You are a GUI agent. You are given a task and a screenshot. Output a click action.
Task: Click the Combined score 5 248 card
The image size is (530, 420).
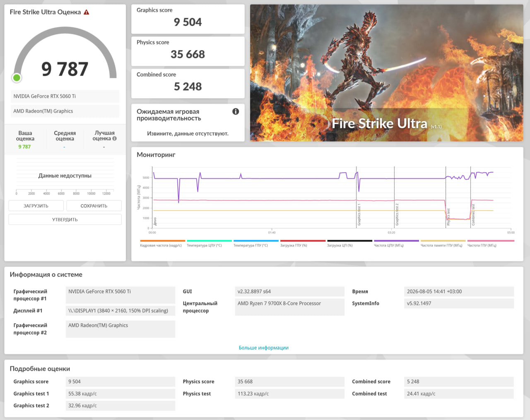click(x=188, y=84)
